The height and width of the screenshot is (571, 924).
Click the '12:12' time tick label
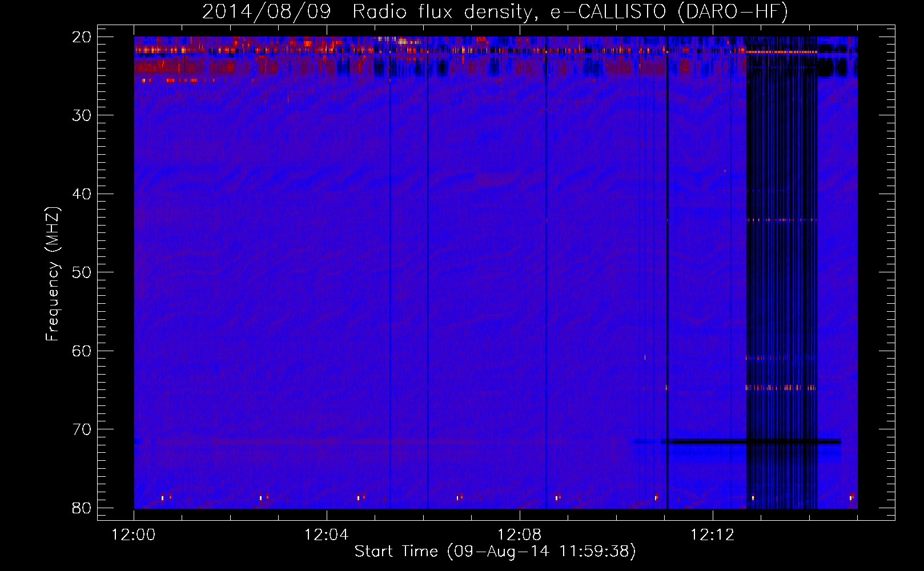pyautogui.click(x=712, y=535)
